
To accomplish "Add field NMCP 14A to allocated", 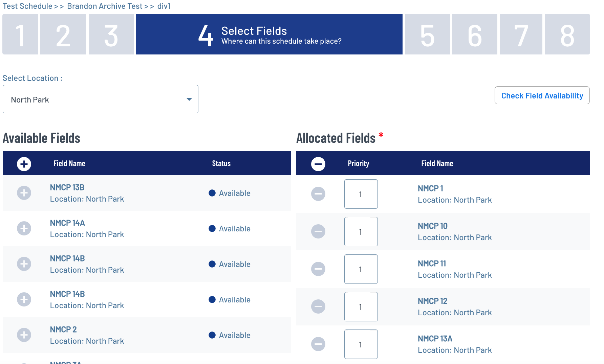I will click(24, 228).
